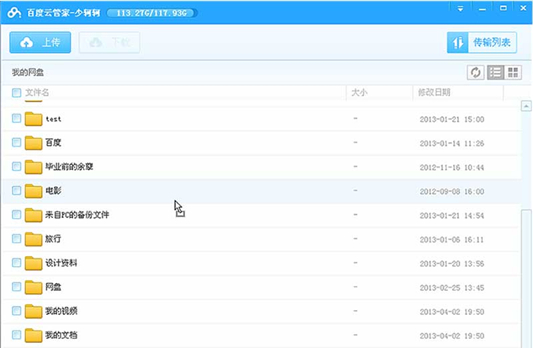This screenshot has height=361, width=533.
Task: Check the box for the 我的文档 folder
Action: coord(16,335)
